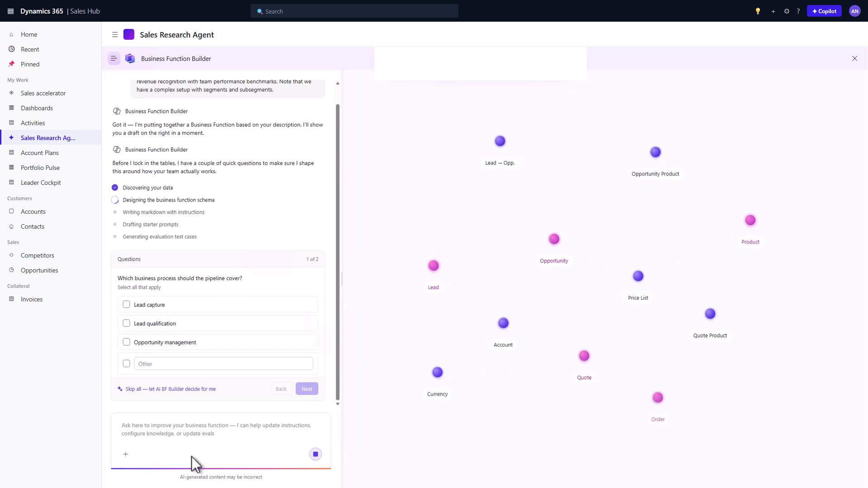Select the Quote Product node in the graph

[710, 314]
